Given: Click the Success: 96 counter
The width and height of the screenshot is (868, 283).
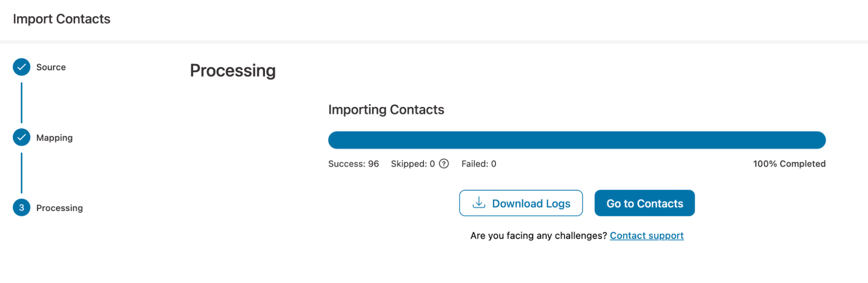Looking at the screenshot, I should [353, 164].
